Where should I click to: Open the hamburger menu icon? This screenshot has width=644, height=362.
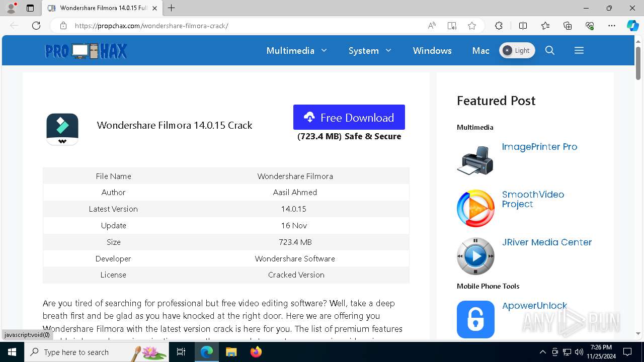579,50
